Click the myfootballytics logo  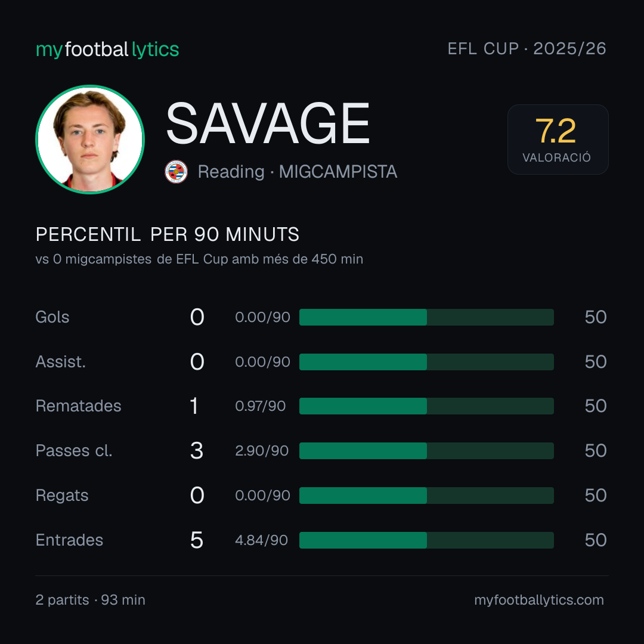pos(107,49)
